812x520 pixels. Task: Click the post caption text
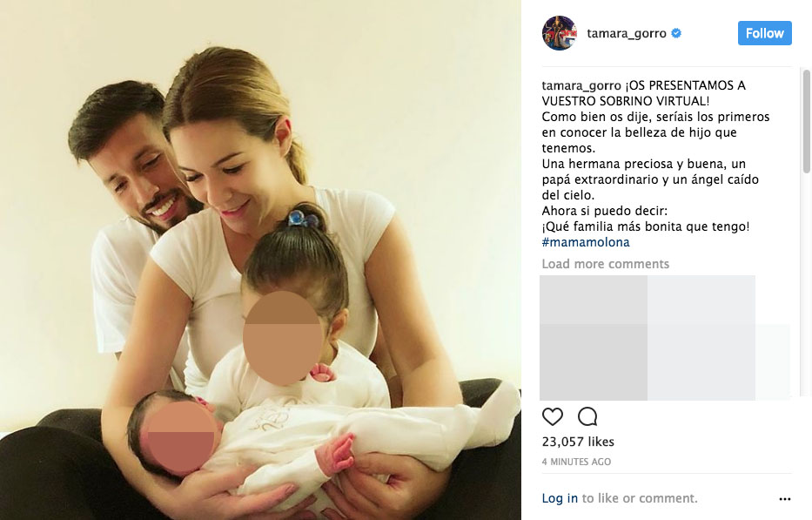[655, 164]
